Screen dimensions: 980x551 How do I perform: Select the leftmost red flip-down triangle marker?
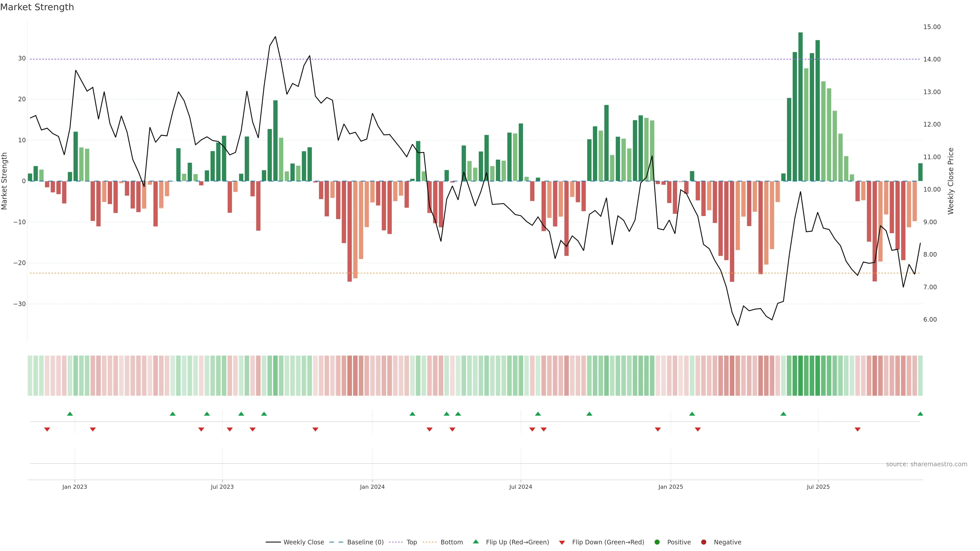pos(47,429)
